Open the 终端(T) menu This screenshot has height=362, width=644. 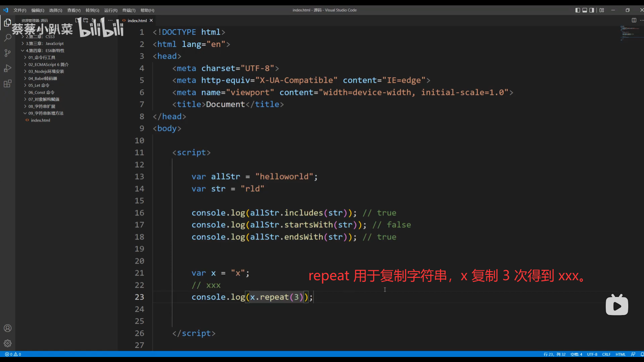coord(129,10)
